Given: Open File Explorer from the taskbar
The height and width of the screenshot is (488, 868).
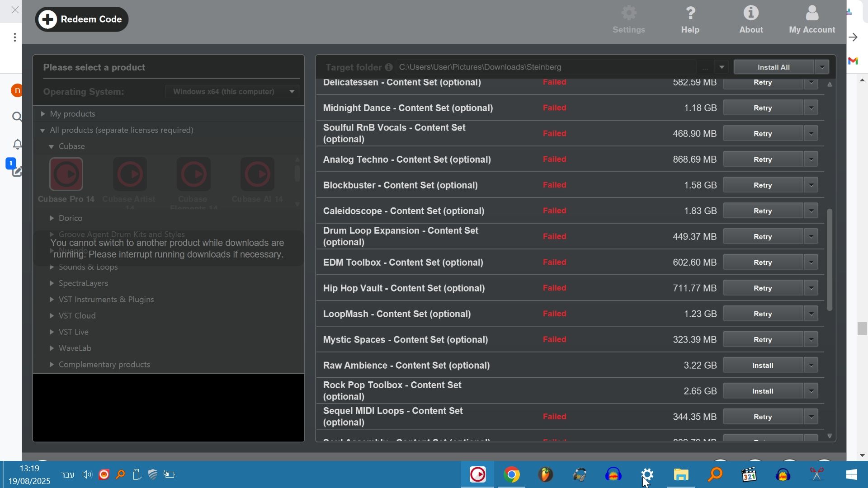Looking at the screenshot, I should click(x=681, y=474).
